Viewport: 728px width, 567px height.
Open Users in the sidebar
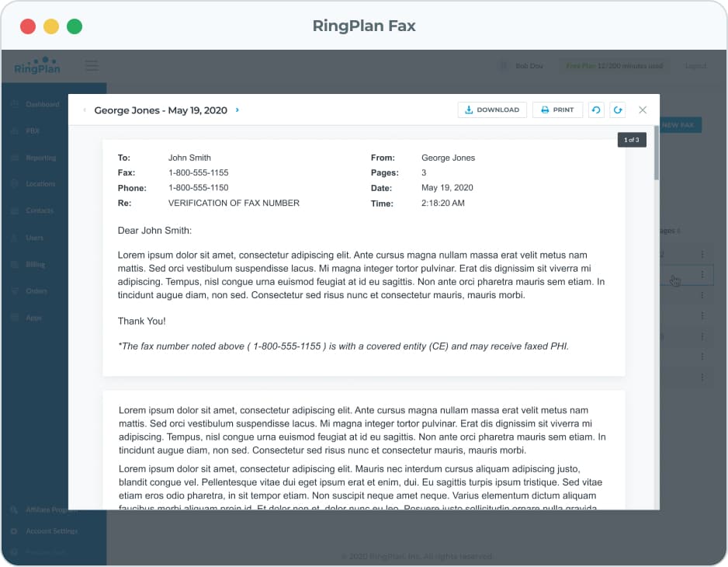34,238
